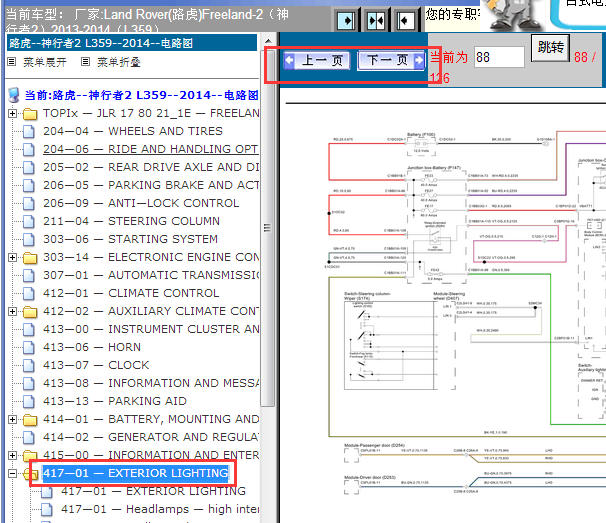Click the page icon next to 307-01 AUTOMATIC TRANSMISSION
This screenshot has width=606, height=523.
(29, 275)
